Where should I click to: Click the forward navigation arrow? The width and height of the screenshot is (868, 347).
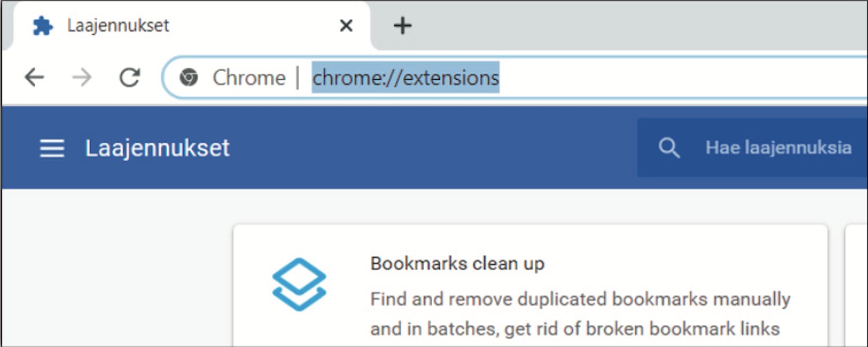[82, 77]
